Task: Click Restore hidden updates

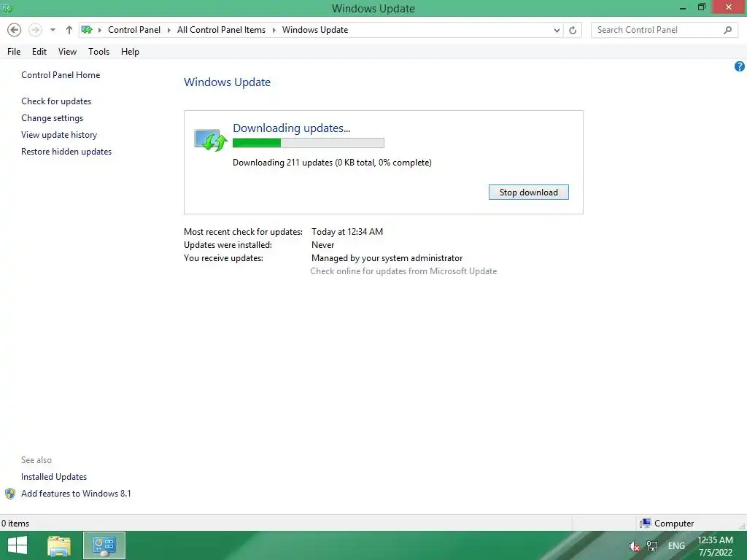Action: (66, 152)
